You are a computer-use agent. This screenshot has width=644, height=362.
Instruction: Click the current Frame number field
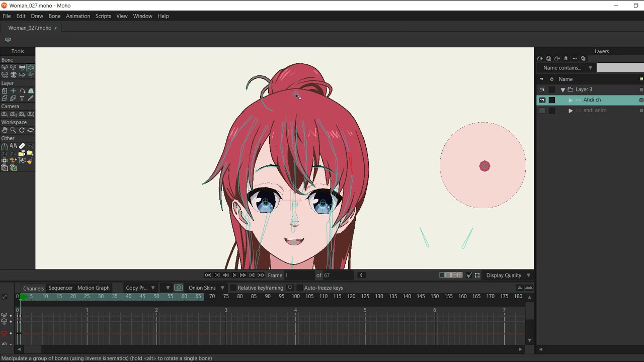coord(299,275)
